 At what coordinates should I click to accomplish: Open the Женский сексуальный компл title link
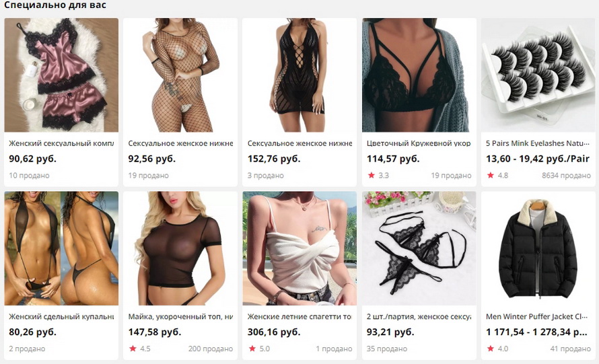(61, 143)
